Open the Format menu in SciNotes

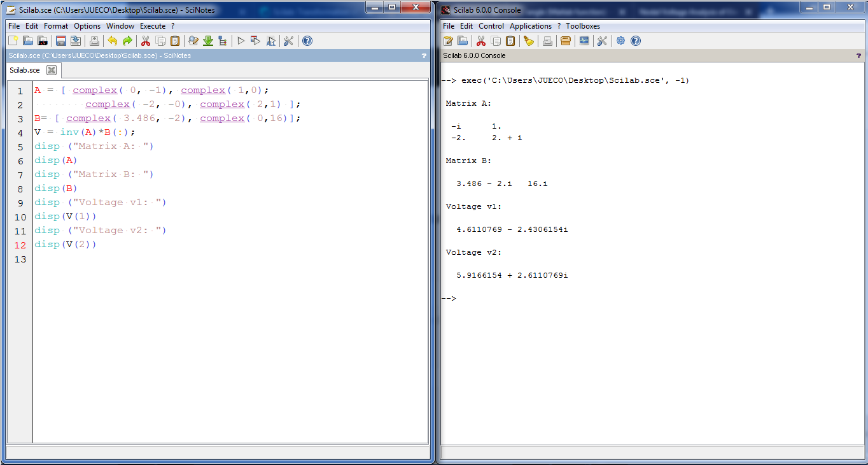pos(56,26)
